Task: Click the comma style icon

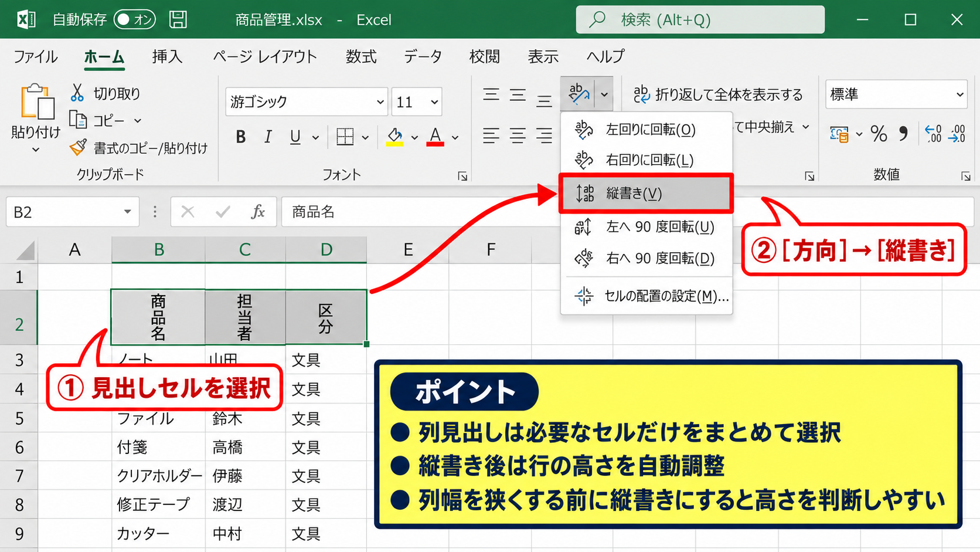Action: tap(904, 134)
